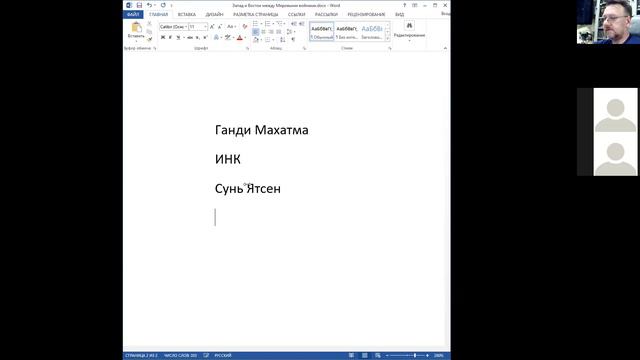Clear all formatting with the eraser icon
The height and width of the screenshot is (360, 640).
click(x=245, y=27)
